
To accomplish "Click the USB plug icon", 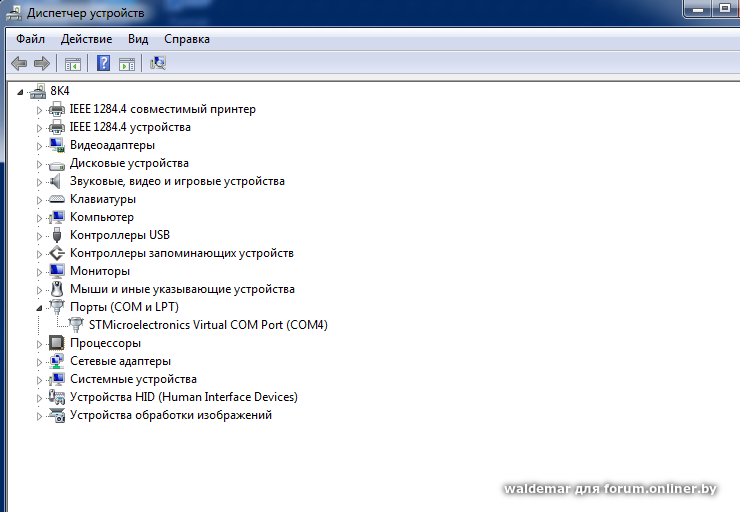I will click(57, 235).
